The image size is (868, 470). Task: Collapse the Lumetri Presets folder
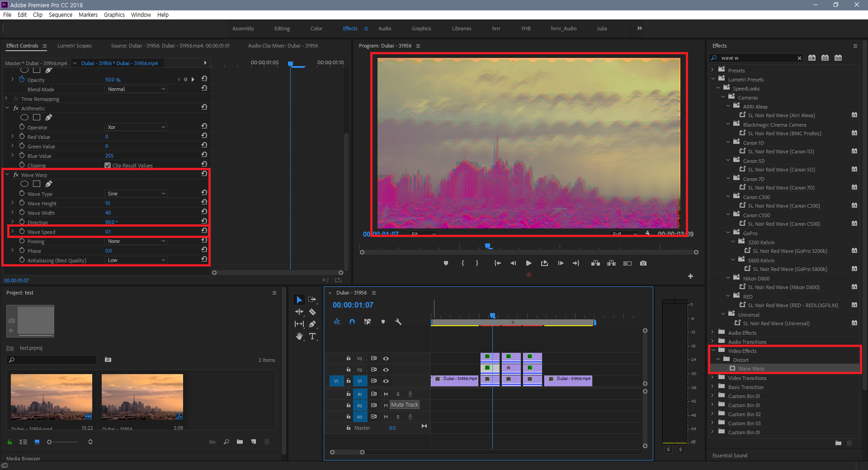pyautogui.click(x=713, y=79)
